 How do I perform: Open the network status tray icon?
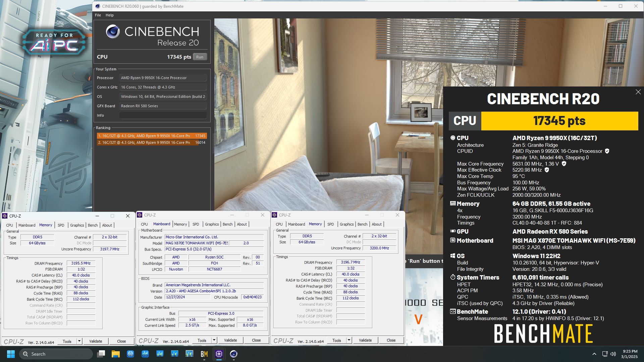pyautogui.click(x=605, y=354)
